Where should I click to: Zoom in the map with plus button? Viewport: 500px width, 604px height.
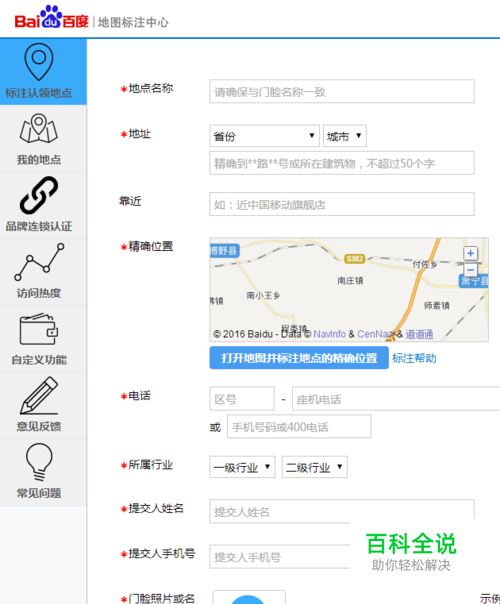[470, 253]
